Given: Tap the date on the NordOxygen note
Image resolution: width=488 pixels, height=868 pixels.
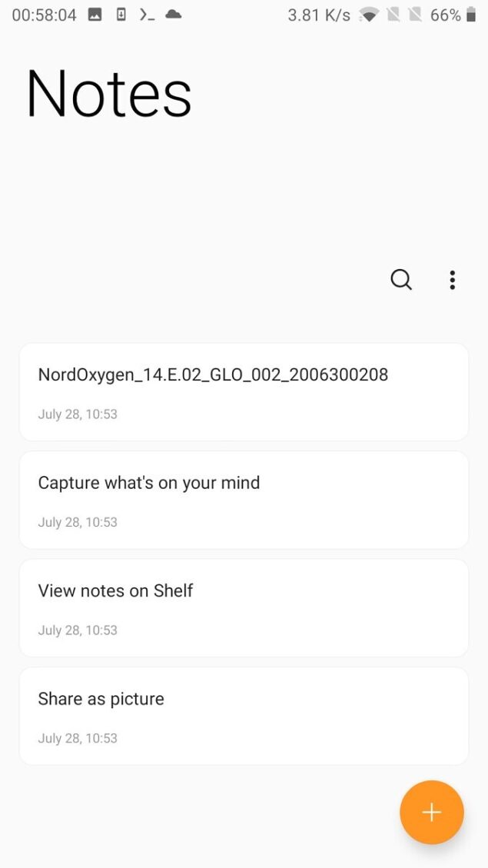Looking at the screenshot, I should (x=78, y=414).
